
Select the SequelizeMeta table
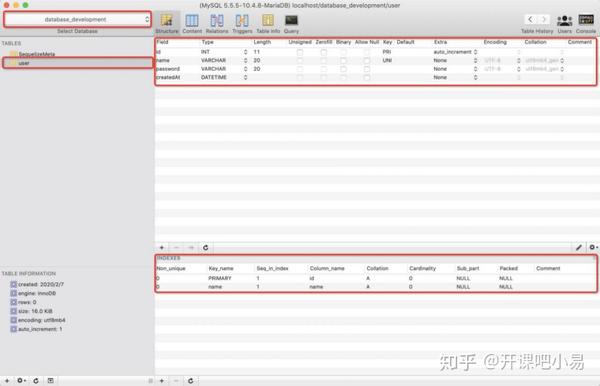[x=37, y=54]
